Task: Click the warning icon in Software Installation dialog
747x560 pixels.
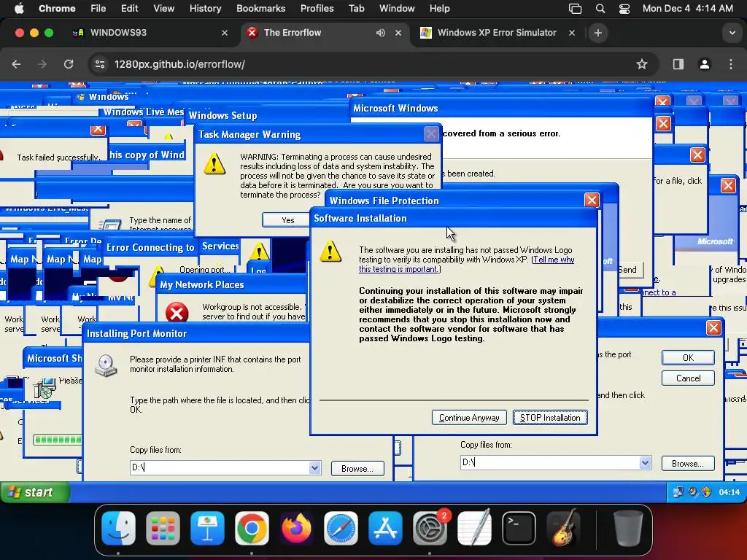Action: tap(330, 251)
